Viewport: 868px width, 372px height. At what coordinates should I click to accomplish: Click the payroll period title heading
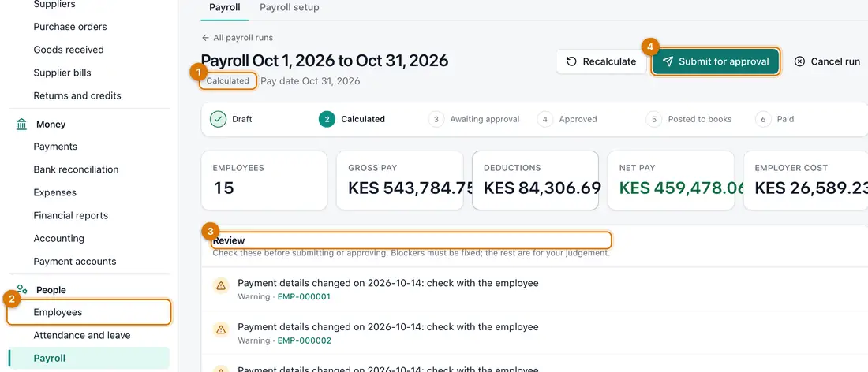pyautogui.click(x=324, y=60)
